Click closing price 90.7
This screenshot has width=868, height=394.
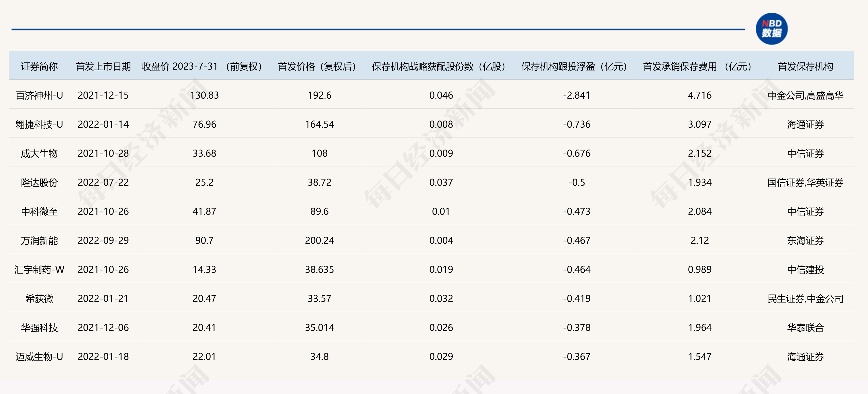point(204,241)
